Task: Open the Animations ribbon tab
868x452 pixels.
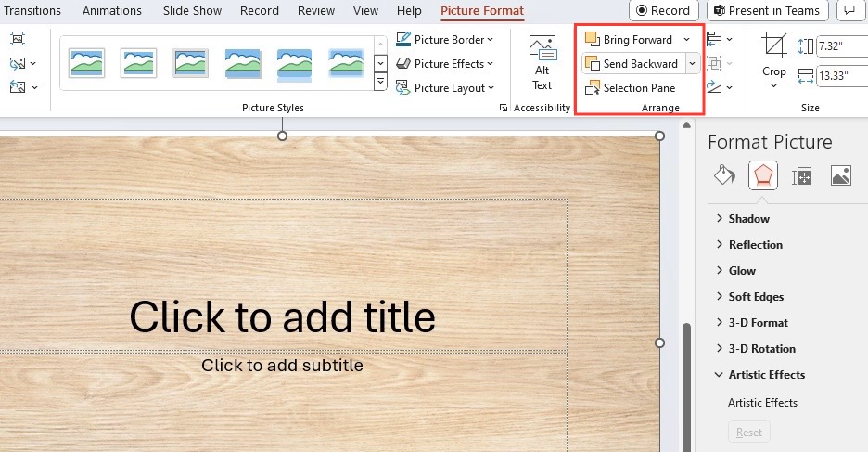Action: pyautogui.click(x=112, y=10)
